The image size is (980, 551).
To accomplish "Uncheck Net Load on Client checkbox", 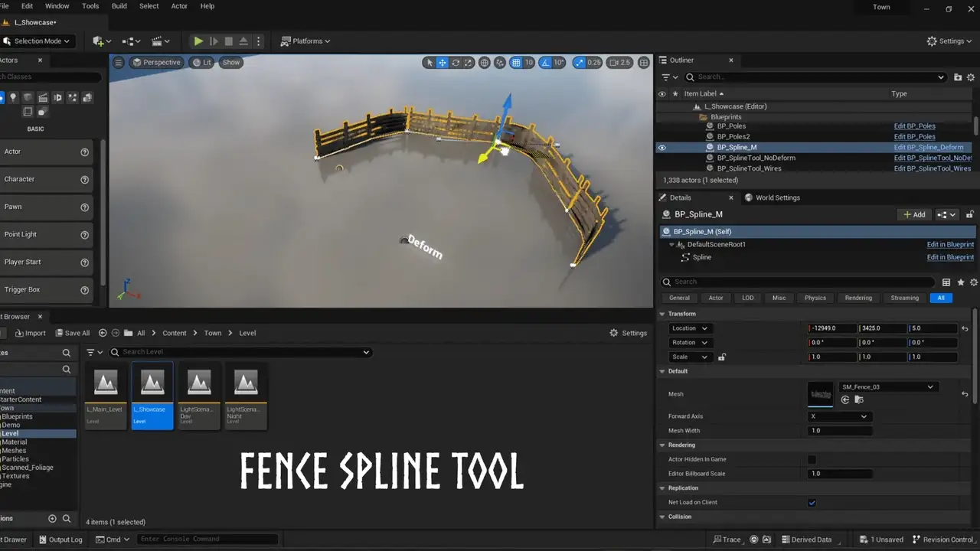I will 812,503.
